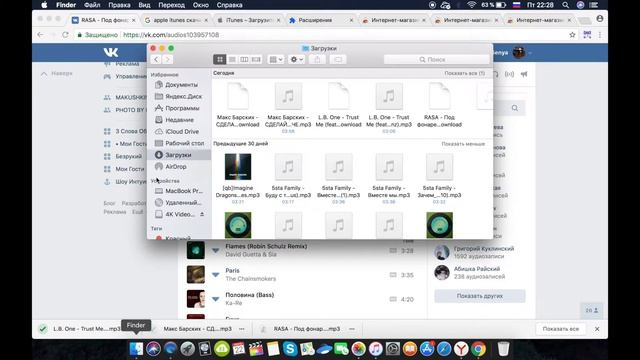Switch to the Chrome tab apple itunes скач
640x360 pixels.
tap(176, 20)
